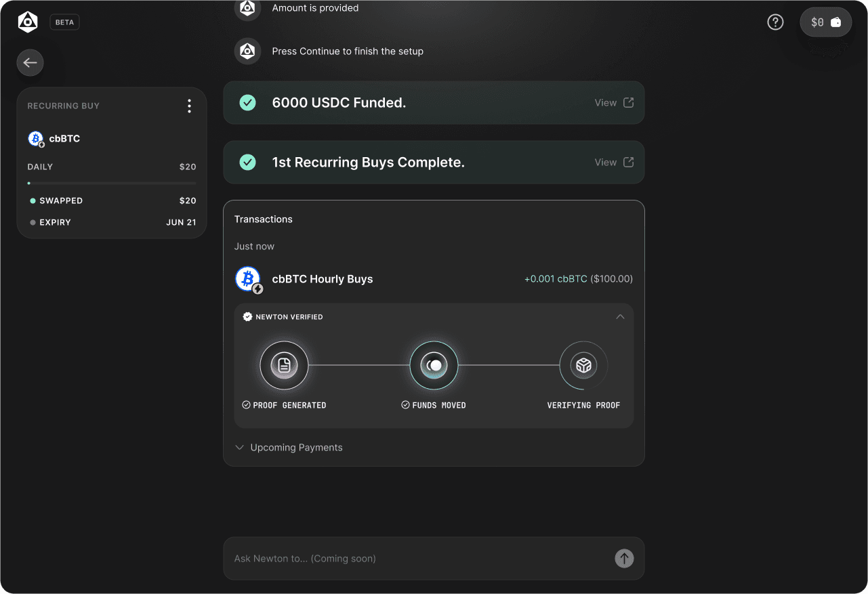Click Newton avatar next to 'Amount is provided'
The height and width of the screenshot is (594, 868).
pos(247,9)
